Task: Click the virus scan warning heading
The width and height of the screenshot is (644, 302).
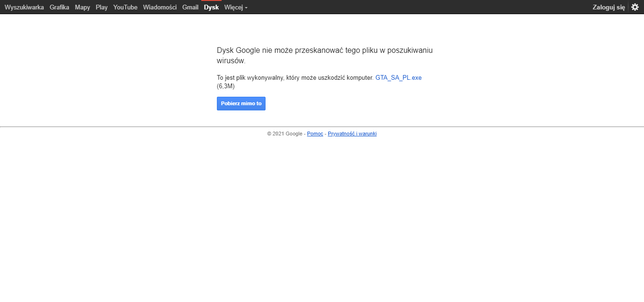Action: tap(325, 55)
